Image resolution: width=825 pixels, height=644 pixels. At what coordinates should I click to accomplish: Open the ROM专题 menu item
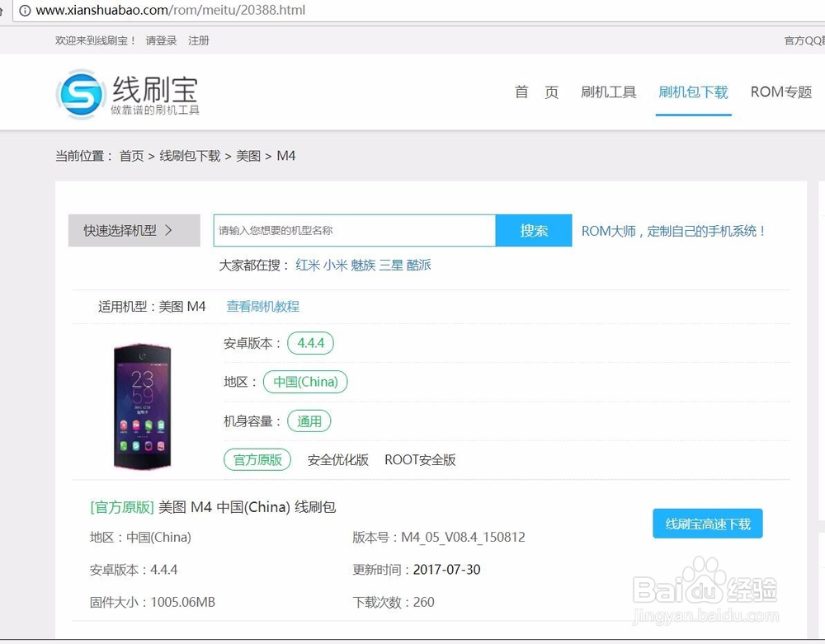click(780, 92)
